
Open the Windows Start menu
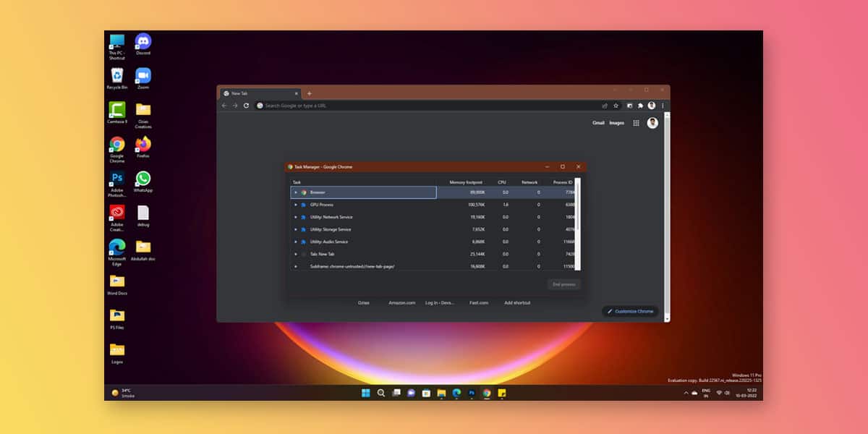coord(365,393)
